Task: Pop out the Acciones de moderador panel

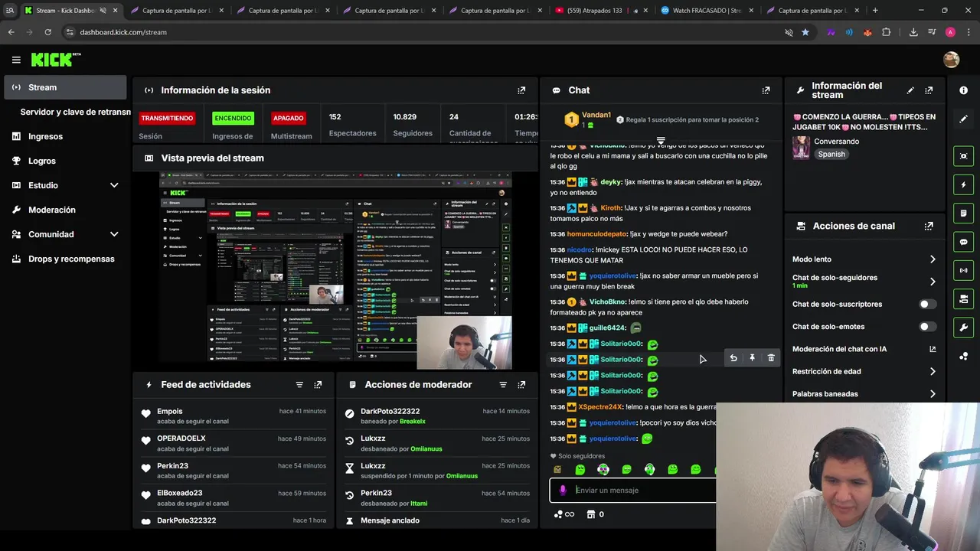Action: pyautogui.click(x=521, y=385)
